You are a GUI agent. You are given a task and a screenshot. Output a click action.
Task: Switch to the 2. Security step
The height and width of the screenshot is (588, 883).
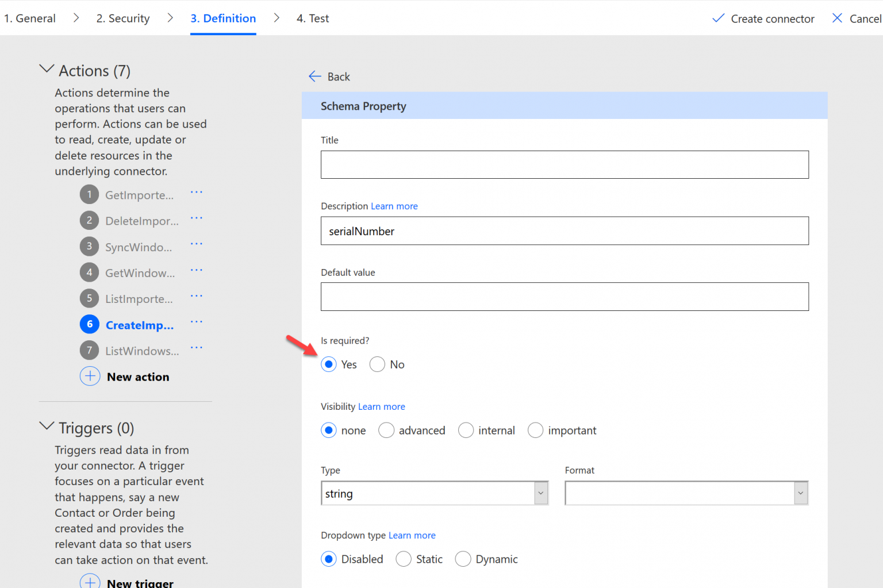[122, 18]
